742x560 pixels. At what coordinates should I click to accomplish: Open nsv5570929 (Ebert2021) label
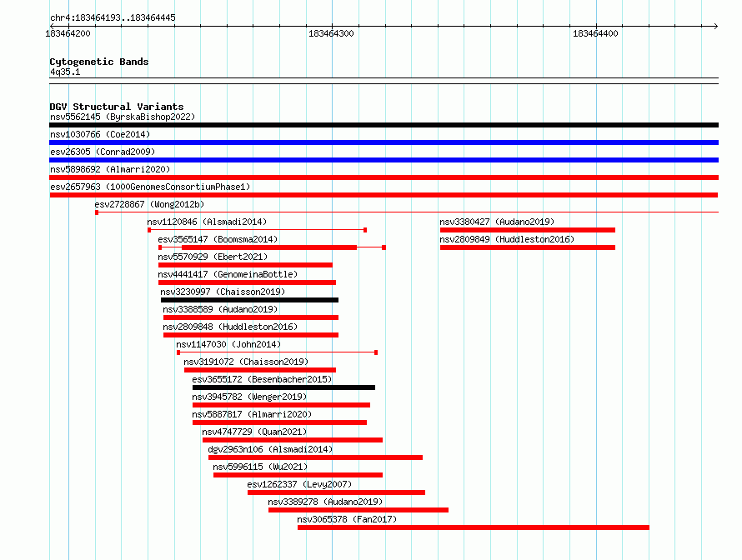click(213, 257)
